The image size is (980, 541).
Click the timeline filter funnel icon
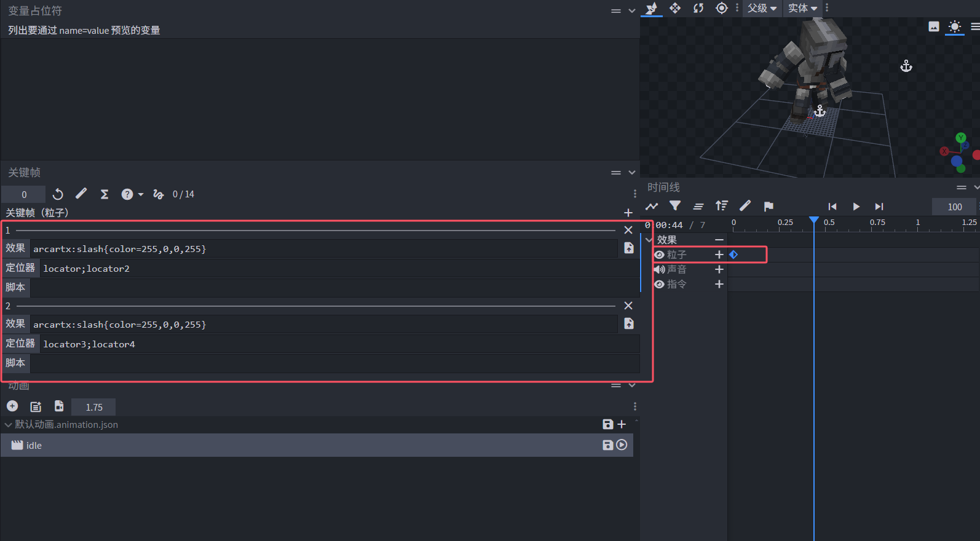[x=675, y=206]
